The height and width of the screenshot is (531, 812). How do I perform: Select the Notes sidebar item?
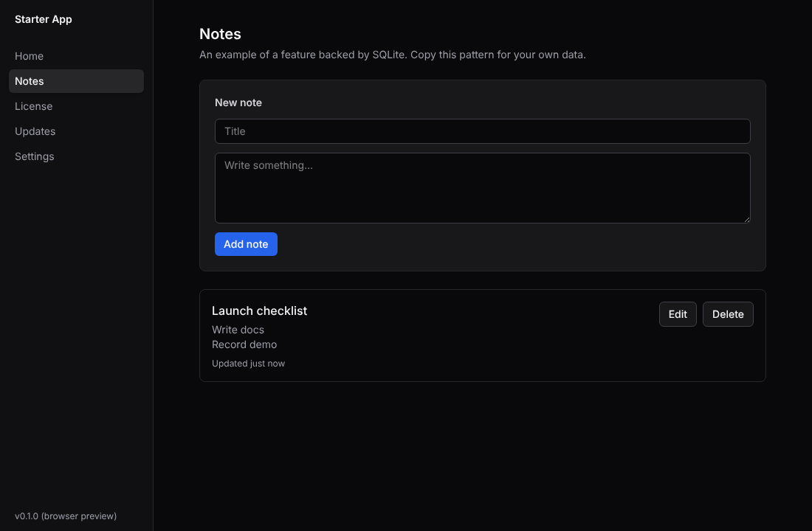tap(76, 81)
